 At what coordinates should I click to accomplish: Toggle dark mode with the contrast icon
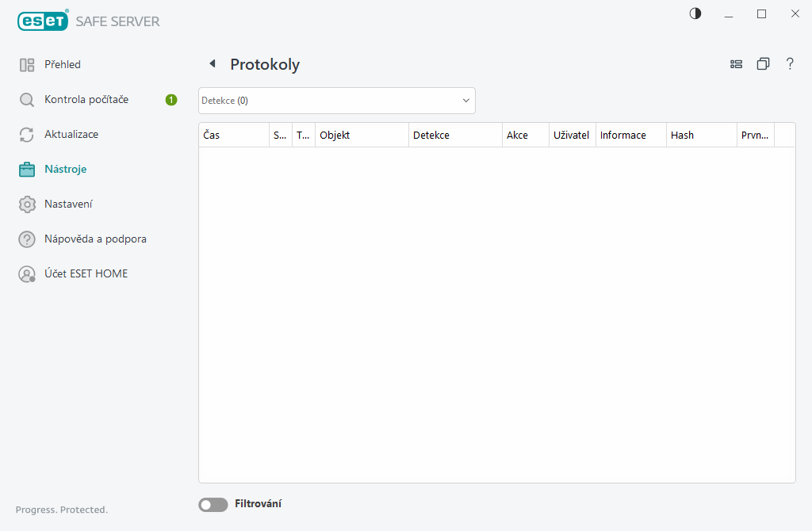point(695,13)
